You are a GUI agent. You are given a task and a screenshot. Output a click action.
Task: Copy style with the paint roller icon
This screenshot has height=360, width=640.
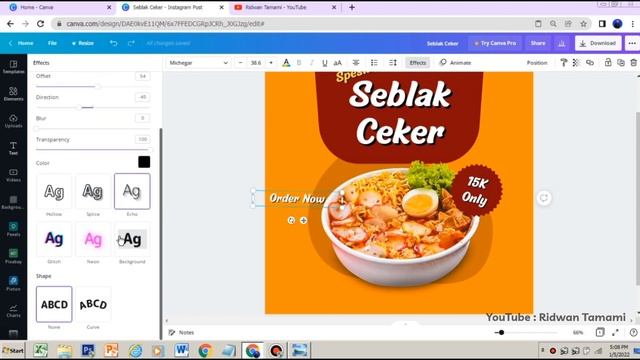click(x=564, y=62)
